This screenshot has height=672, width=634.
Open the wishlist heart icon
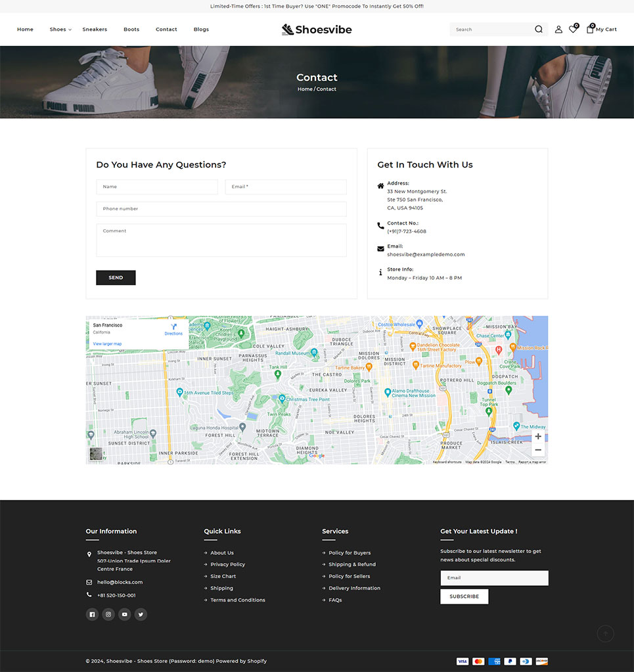[573, 30]
